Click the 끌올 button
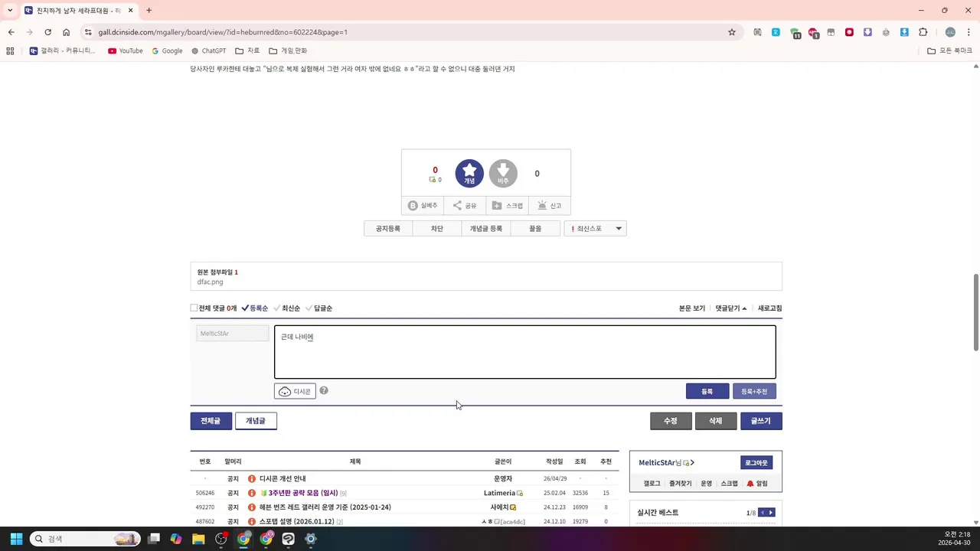Screen dimensions: 980x551 pos(535,229)
